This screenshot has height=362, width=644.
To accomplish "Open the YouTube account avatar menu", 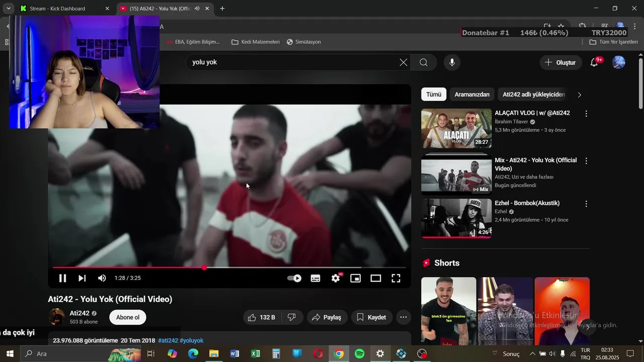I will (x=619, y=62).
